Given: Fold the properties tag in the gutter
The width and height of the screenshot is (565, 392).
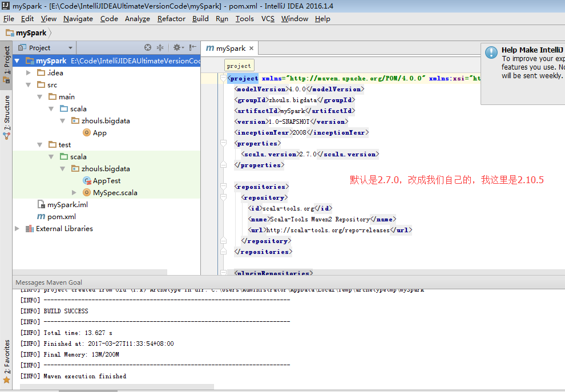Looking at the screenshot, I should (223, 143).
